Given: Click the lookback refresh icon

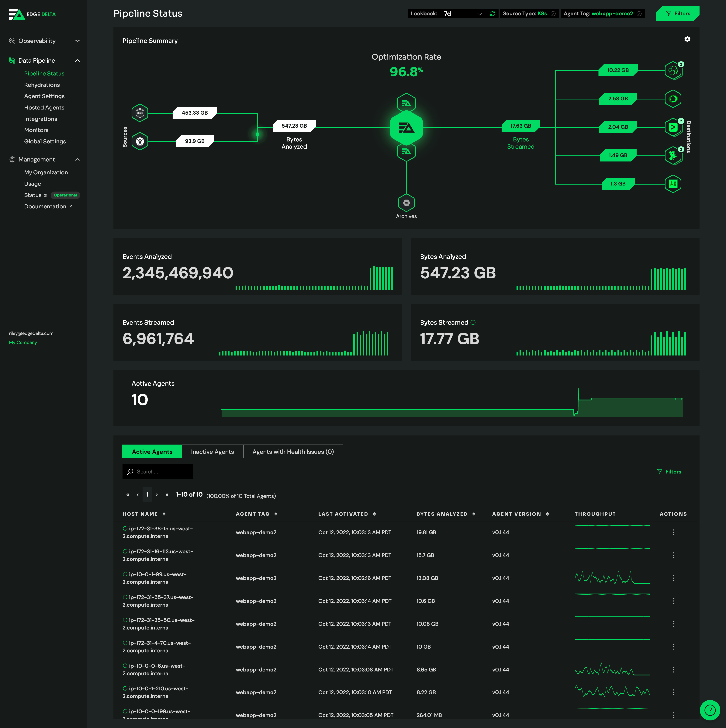Looking at the screenshot, I should (x=492, y=14).
